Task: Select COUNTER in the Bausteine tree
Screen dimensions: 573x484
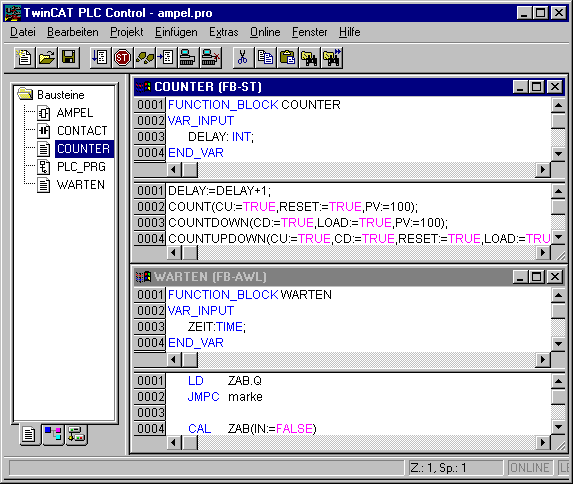Action: coord(84,149)
